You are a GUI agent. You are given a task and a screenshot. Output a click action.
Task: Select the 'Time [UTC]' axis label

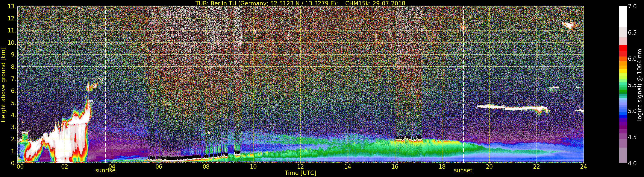[300, 173]
